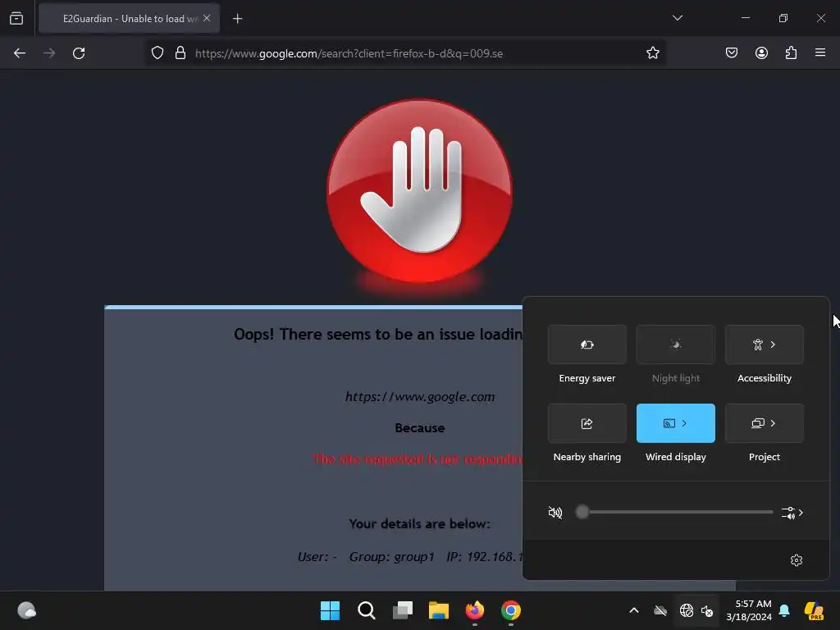Click the https://www.google.com text on page
The height and width of the screenshot is (630, 840).
[x=420, y=397]
